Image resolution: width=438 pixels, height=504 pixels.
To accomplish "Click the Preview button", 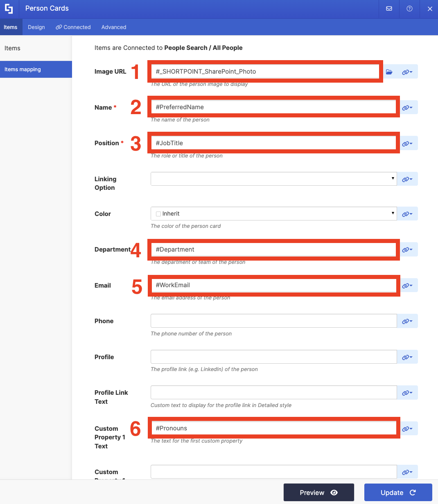I will (318, 493).
